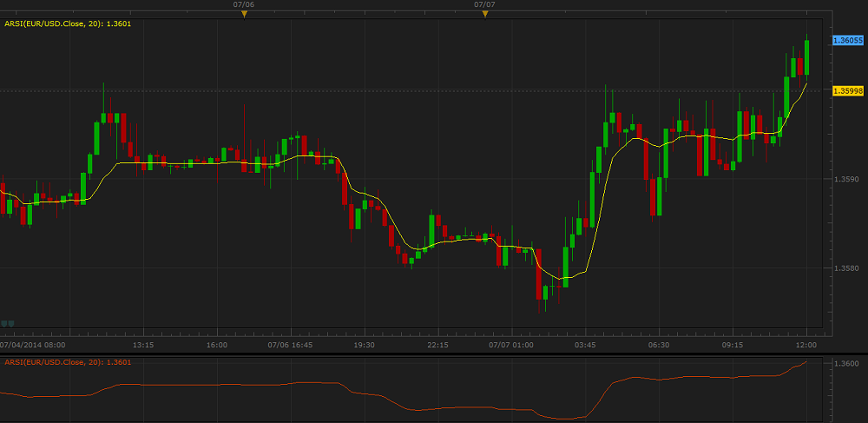Click the second teal marker icon beside the leftmost
Image resolution: width=868 pixels, height=423 pixels.
coord(11,323)
